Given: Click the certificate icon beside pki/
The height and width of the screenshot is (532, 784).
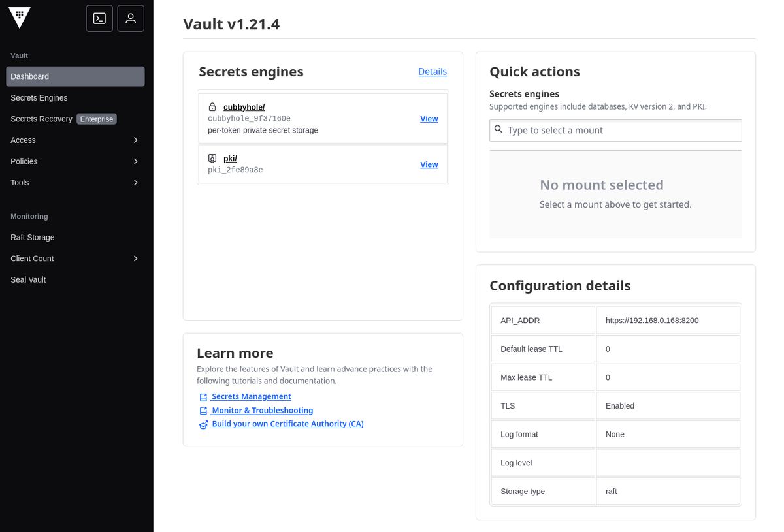Looking at the screenshot, I should click(x=212, y=158).
